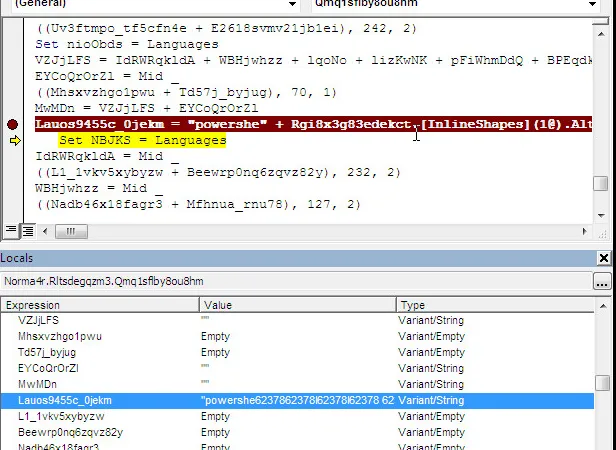Switch to Procedure View button
Image resolution: width=616 pixels, height=450 pixels.
(11, 231)
